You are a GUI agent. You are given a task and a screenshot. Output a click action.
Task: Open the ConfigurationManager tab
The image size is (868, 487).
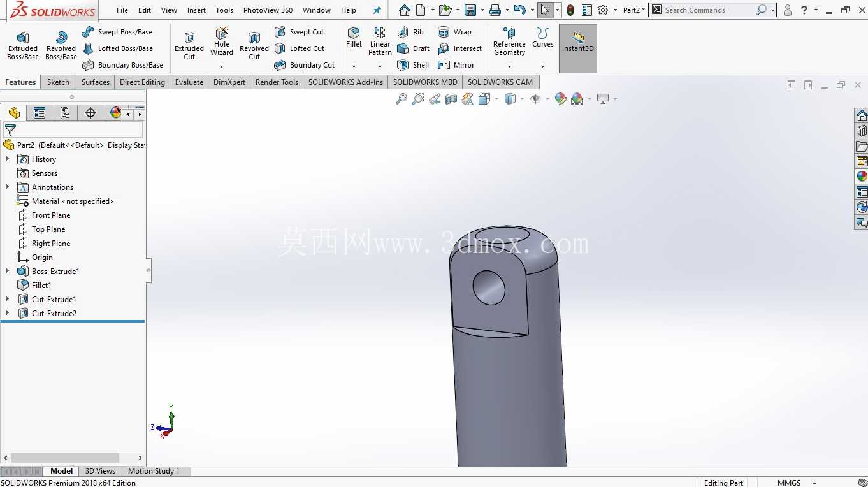pyautogui.click(x=65, y=113)
